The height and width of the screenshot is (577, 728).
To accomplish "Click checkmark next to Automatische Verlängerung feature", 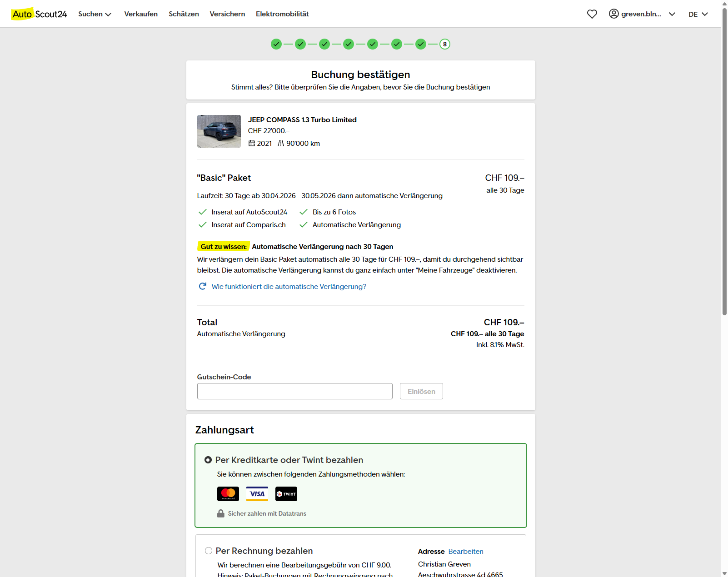I will [x=304, y=224].
